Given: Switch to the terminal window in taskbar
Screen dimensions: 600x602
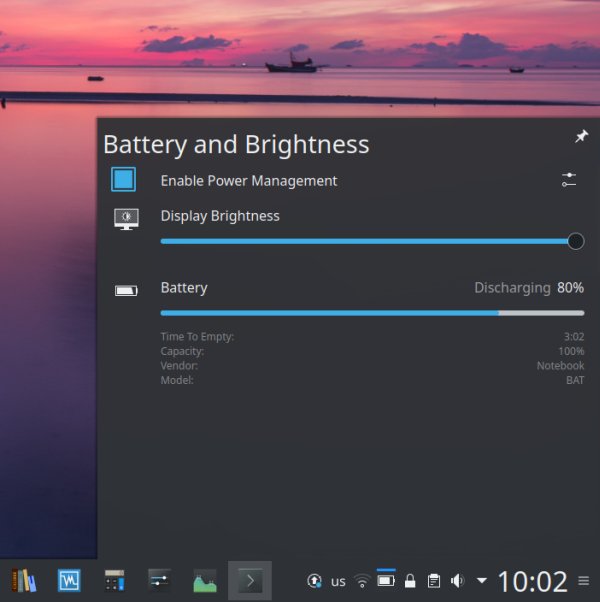Looking at the screenshot, I should click(250, 580).
